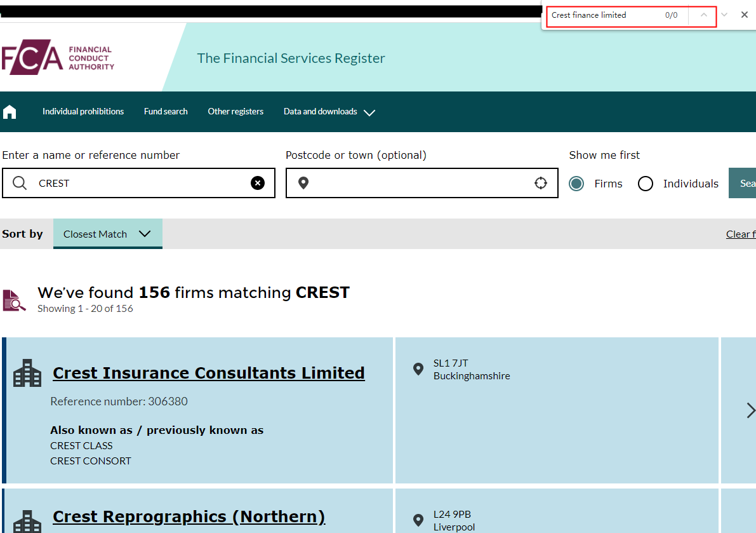
Task: Select the Individuals radio button
Action: tap(646, 184)
